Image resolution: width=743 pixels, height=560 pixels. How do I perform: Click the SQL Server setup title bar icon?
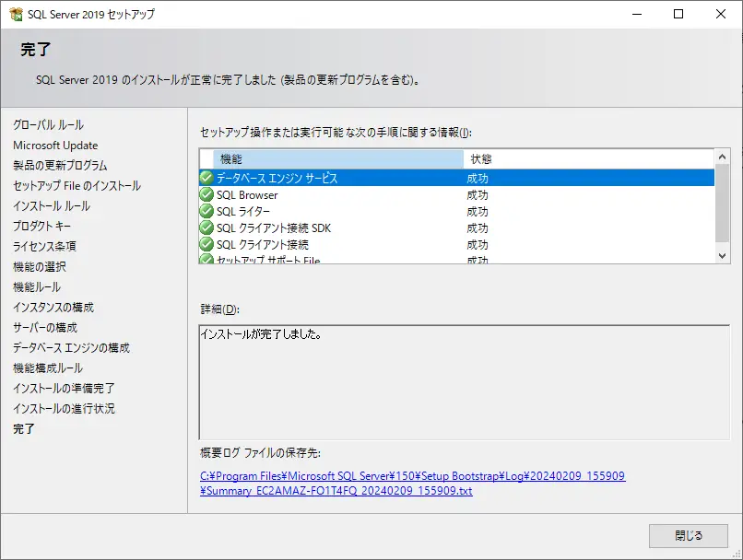tap(16, 14)
